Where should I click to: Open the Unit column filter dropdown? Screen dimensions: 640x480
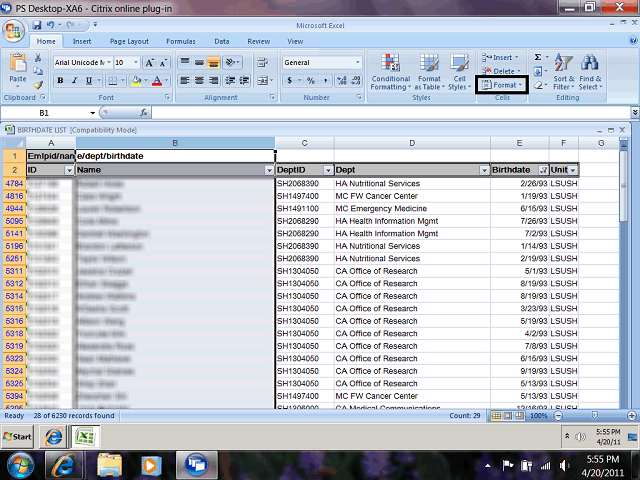[573, 170]
